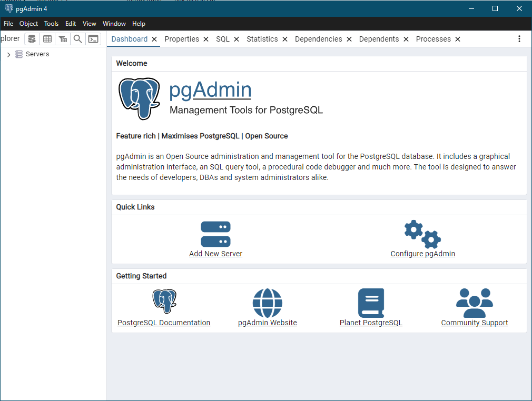Image resolution: width=532 pixels, height=401 pixels.
Task: Open the Object menu
Action: [28, 24]
